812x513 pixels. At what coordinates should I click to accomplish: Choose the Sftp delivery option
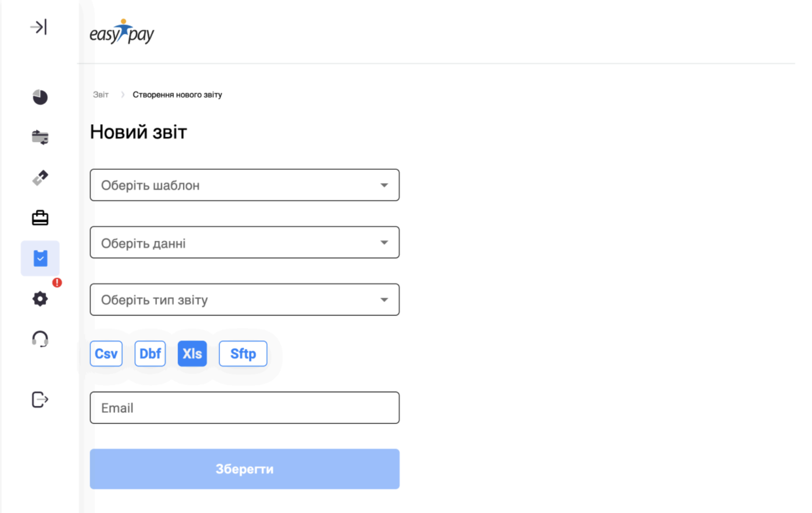243,354
